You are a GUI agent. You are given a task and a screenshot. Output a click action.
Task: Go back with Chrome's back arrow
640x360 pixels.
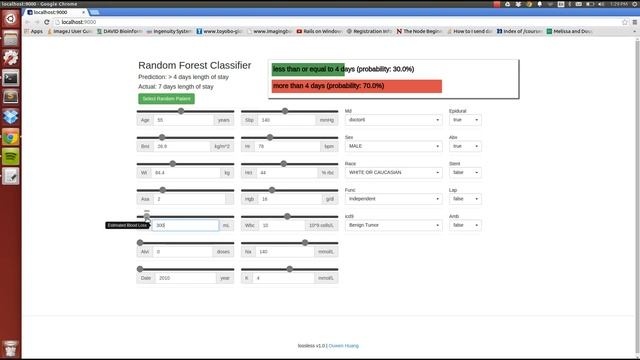(28, 22)
